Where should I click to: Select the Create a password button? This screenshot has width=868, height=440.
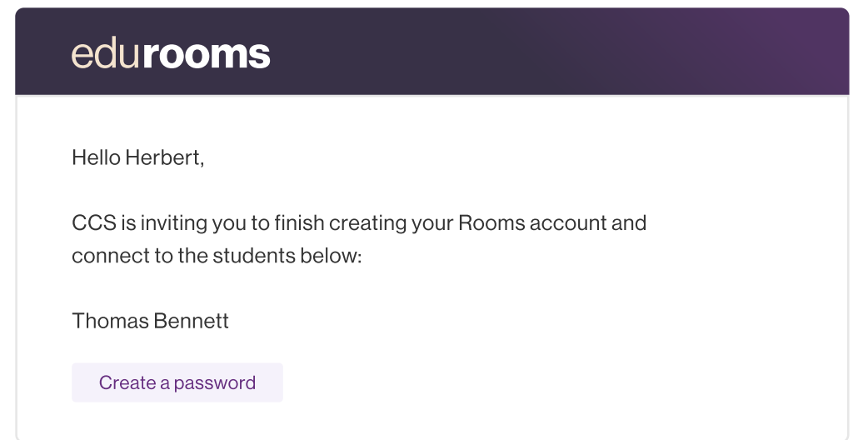[x=177, y=382]
